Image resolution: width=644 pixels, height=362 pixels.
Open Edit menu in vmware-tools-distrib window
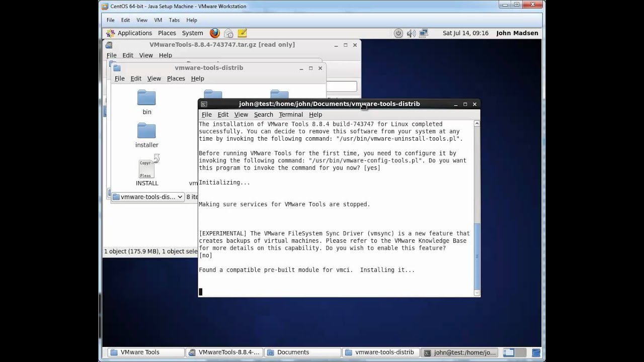[x=136, y=78]
